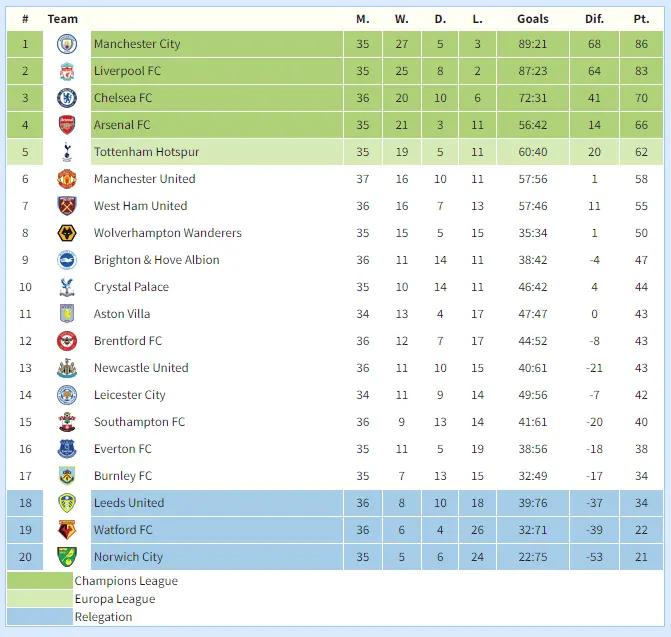The width and height of the screenshot is (671, 637).
Task: Click the Dif. column header
Action: click(594, 19)
